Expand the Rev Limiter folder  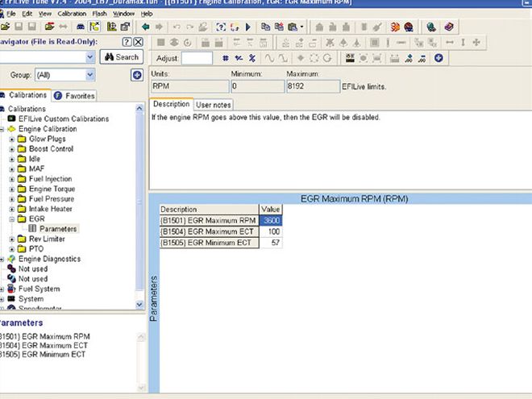click(x=11, y=239)
